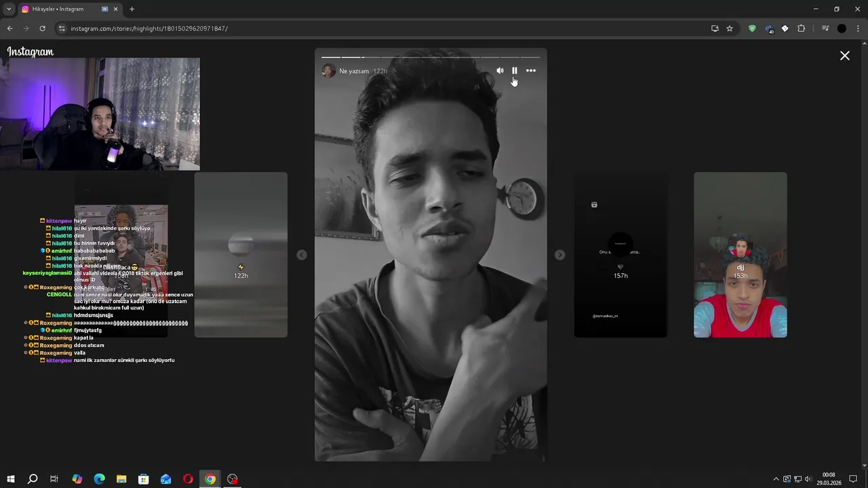Close the story viewer with the X
Viewport: 868px width, 488px height.
(x=845, y=56)
